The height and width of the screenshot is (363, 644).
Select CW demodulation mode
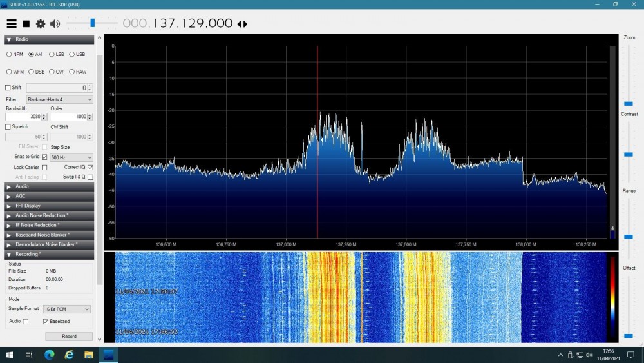click(x=52, y=72)
